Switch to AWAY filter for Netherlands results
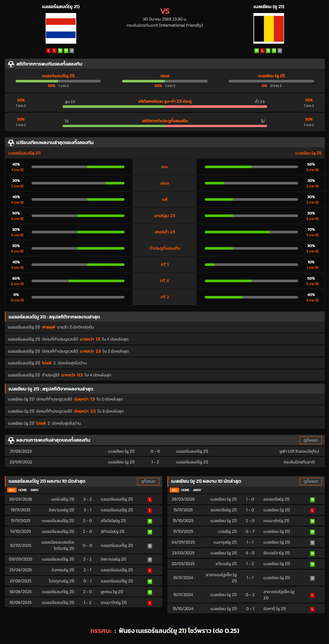Screen dimensions: 329x644 pyautogui.click(x=35, y=490)
